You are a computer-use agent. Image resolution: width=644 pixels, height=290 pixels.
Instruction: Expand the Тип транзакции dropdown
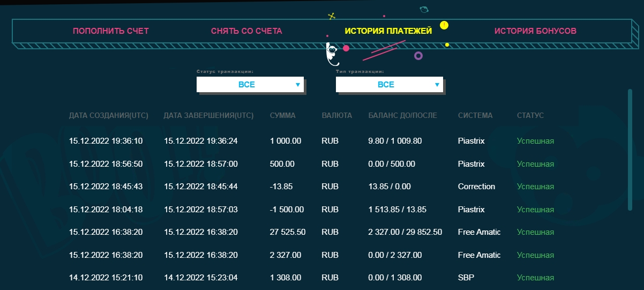pos(390,84)
